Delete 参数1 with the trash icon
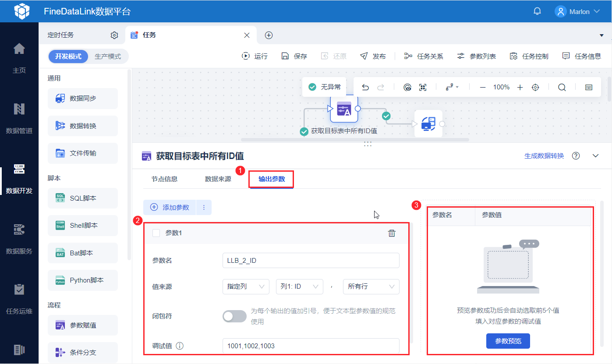The width and height of the screenshot is (612, 364). pyautogui.click(x=392, y=233)
